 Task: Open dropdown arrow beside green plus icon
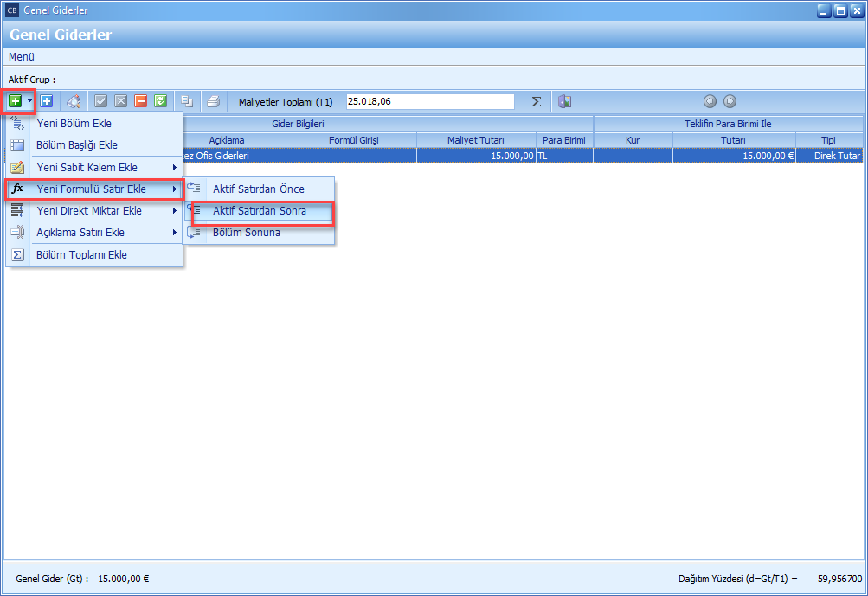point(29,101)
